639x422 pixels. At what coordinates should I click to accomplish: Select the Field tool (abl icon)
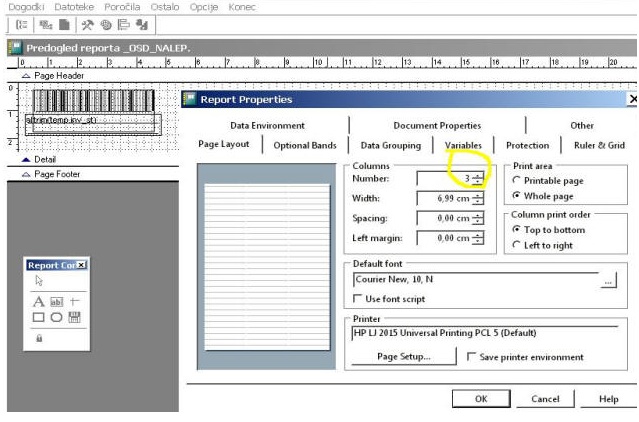click(57, 302)
